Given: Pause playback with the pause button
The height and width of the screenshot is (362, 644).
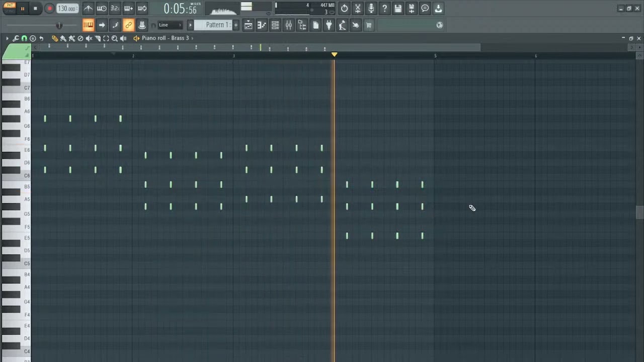Looking at the screenshot, I should [x=22, y=9].
